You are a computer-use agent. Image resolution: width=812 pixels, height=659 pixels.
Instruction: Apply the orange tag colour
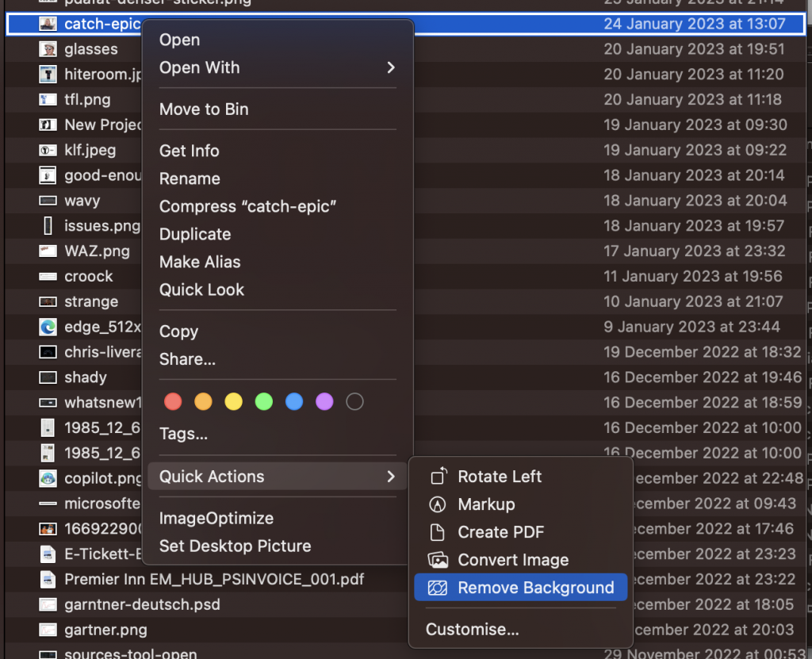[203, 401]
